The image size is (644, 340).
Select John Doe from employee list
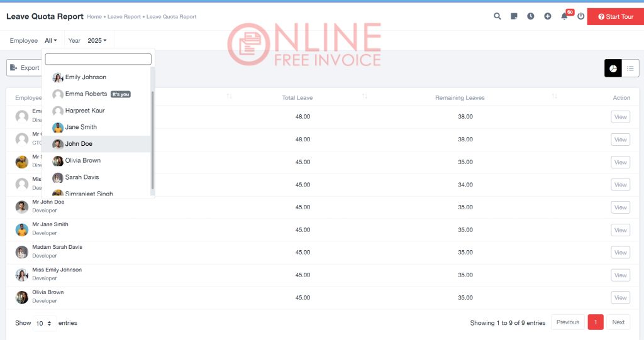pos(96,144)
